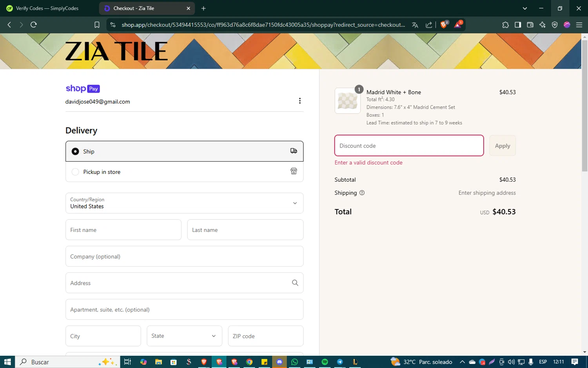Open the Country/Region dropdown

click(184, 203)
